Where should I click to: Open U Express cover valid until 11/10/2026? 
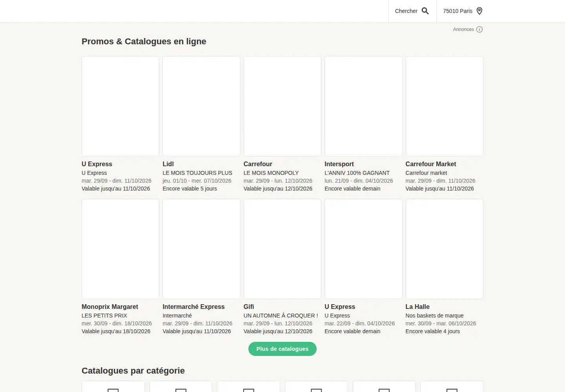pyautogui.click(x=120, y=106)
